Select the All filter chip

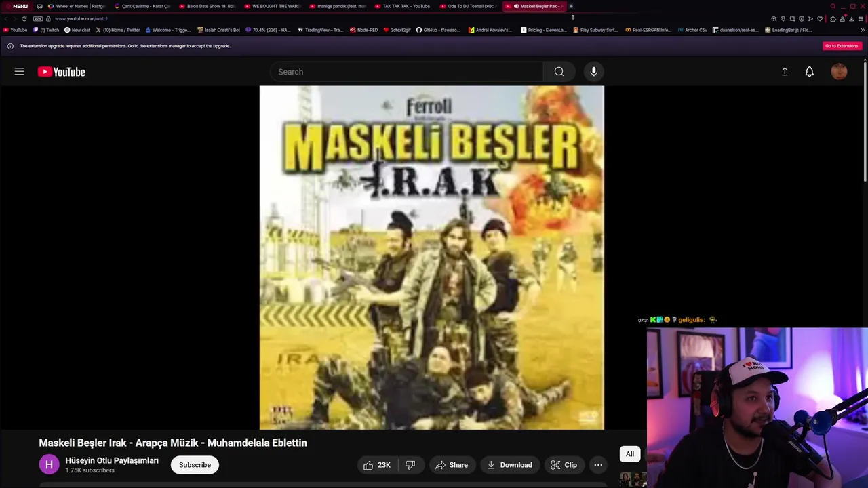(630, 454)
